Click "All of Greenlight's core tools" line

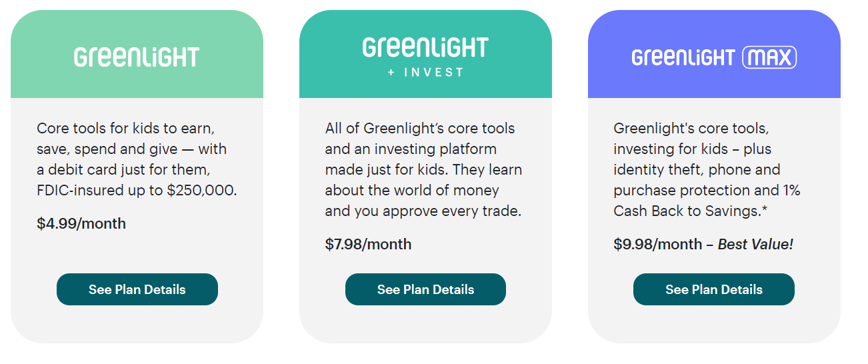[x=420, y=128]
